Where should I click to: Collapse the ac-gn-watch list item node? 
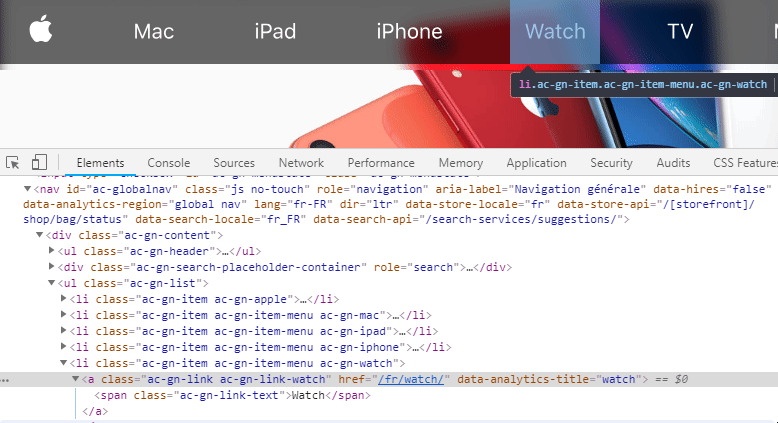coord(65,363)
